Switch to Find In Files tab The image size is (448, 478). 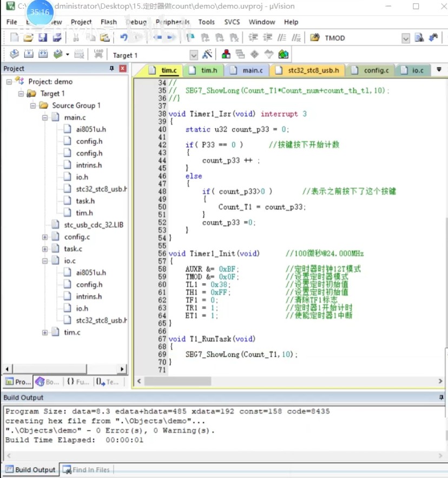point(86,470)
